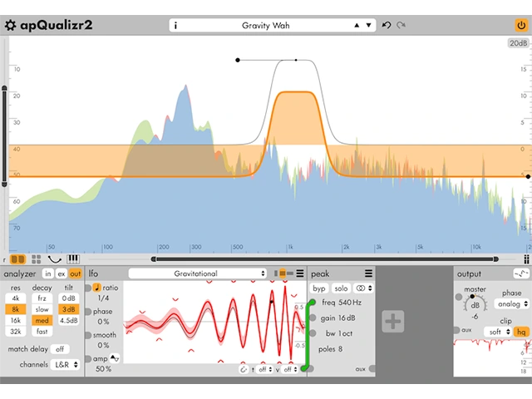
Task: Add a new filter with plus button
Action: point(393,322)
